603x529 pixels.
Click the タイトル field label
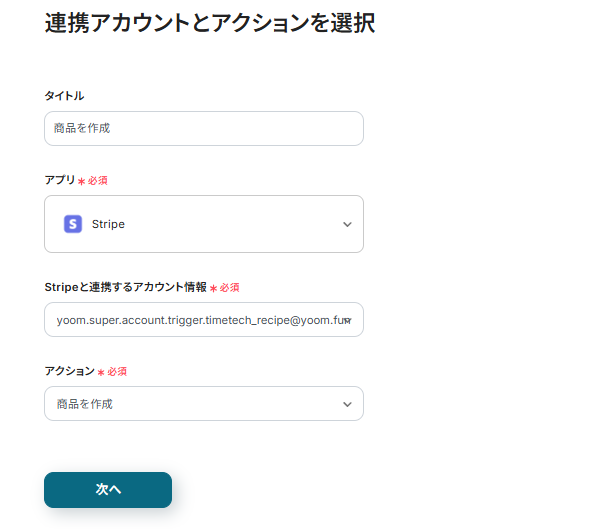click(64, 95)
